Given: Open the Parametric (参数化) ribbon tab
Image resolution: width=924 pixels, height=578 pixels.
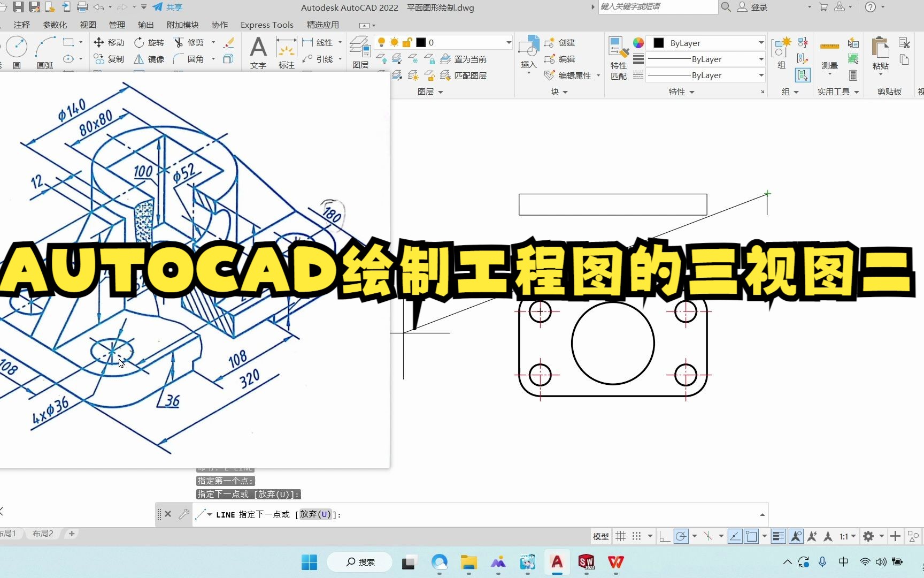Looking at the screenshot, I should click(55, 25).
